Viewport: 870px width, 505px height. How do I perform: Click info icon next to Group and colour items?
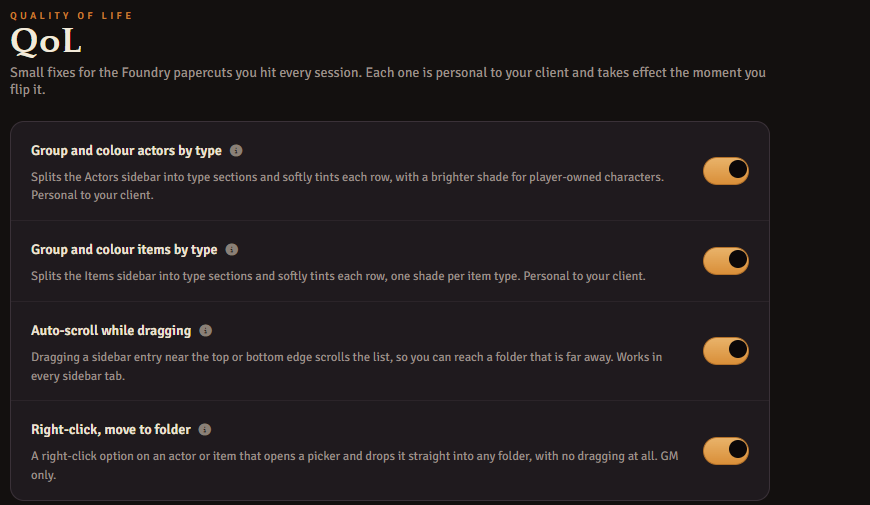231,250
